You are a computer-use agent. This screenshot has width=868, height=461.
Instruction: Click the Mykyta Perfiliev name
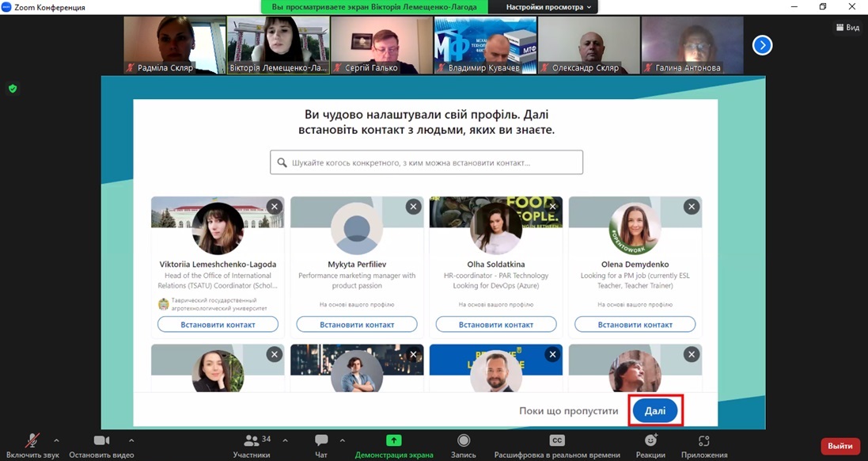pyautogui.click(x=357, y=265)
